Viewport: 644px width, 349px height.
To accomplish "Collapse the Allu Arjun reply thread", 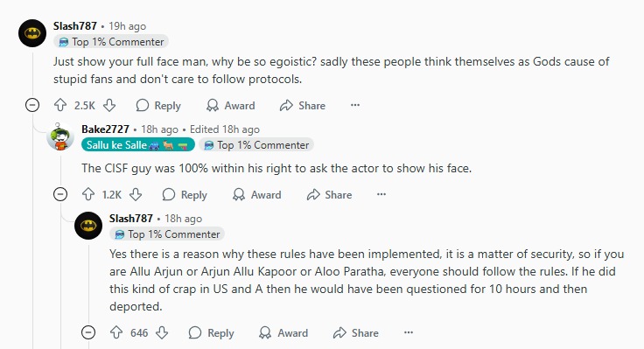I will click(x=88, y=332).
